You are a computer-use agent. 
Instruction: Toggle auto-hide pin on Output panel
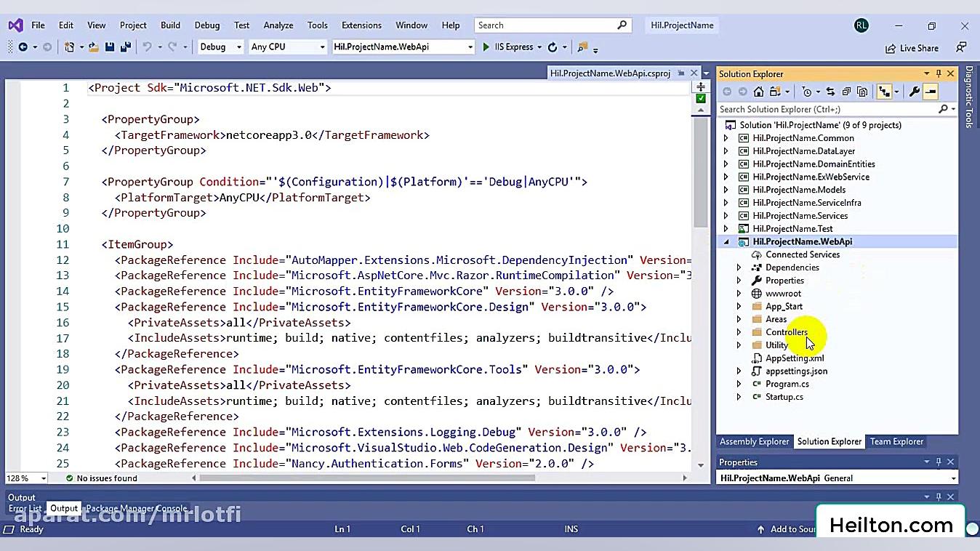(939, 496)
